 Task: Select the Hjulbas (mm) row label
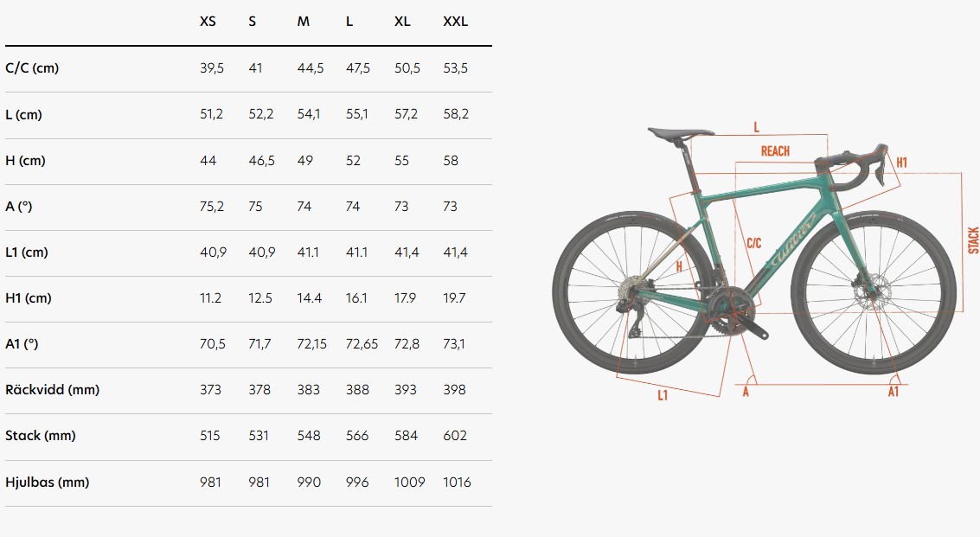coord(48,482)
